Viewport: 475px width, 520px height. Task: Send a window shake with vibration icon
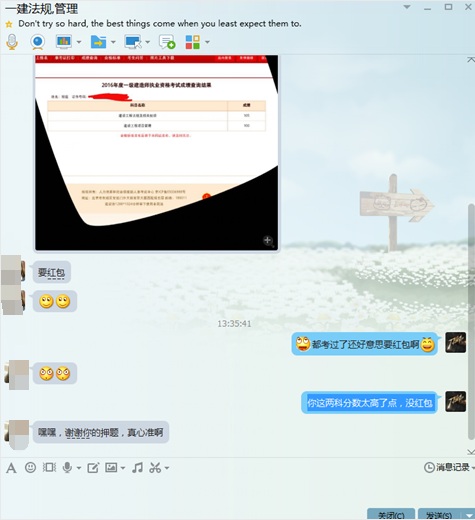[x=49, y=467]
